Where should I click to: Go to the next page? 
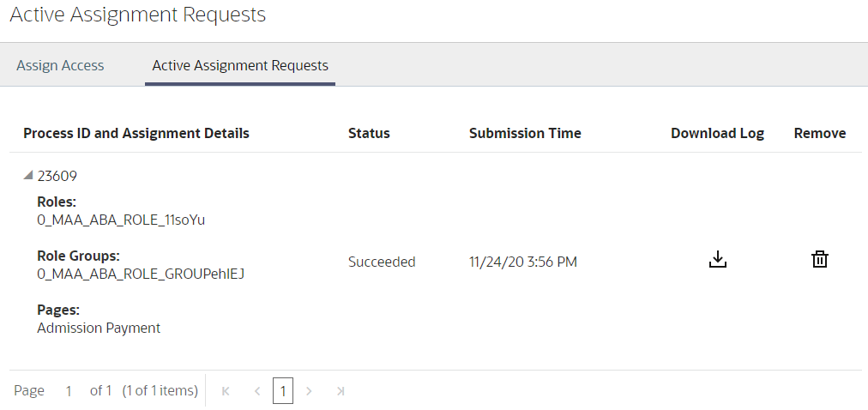click(309, 391)
